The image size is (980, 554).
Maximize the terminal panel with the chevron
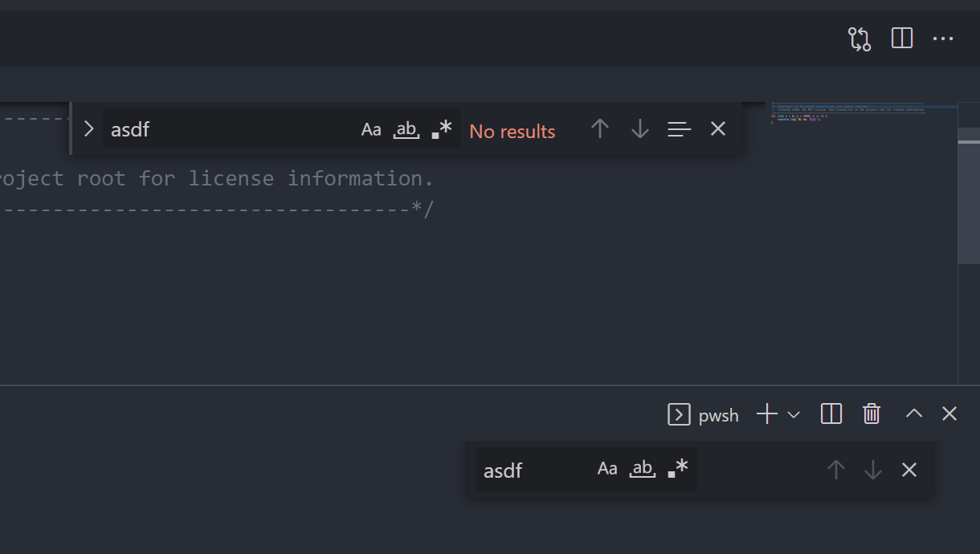coord(913,414)
